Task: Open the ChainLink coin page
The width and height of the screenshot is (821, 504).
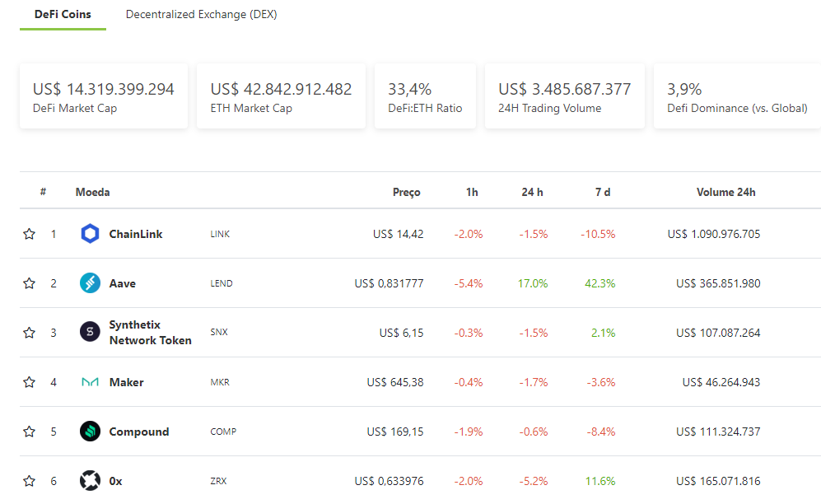Action: [x=138, y=234]
